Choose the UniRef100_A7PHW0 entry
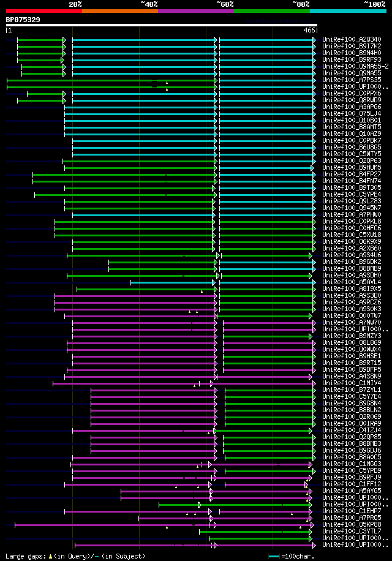 352,215
